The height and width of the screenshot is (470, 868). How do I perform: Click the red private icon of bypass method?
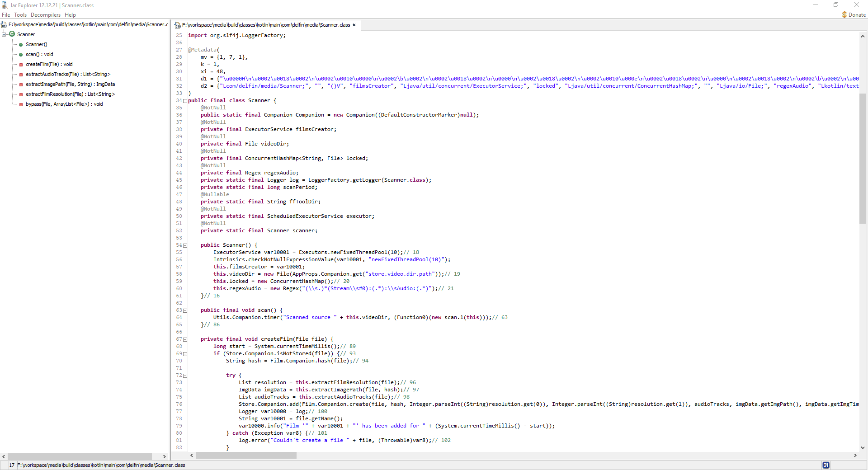(x=21, y=104)
